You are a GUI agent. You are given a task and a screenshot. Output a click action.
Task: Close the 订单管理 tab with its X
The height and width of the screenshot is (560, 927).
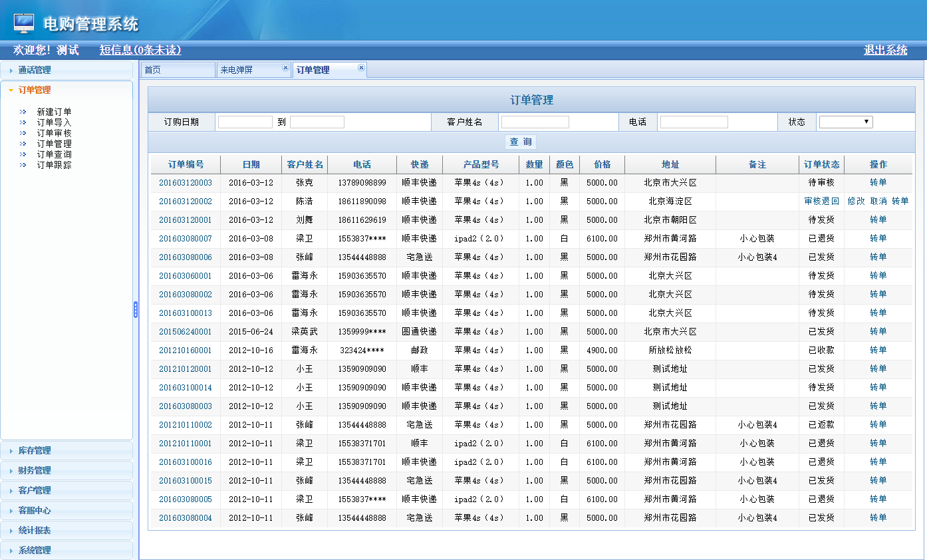coord(361,68)
